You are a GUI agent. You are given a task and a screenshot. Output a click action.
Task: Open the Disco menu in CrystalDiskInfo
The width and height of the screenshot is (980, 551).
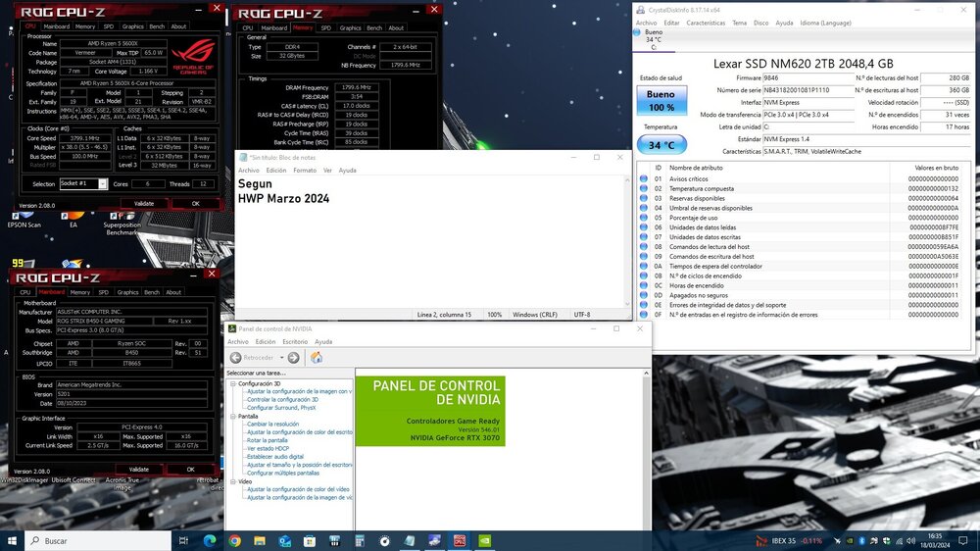(760, 24)
